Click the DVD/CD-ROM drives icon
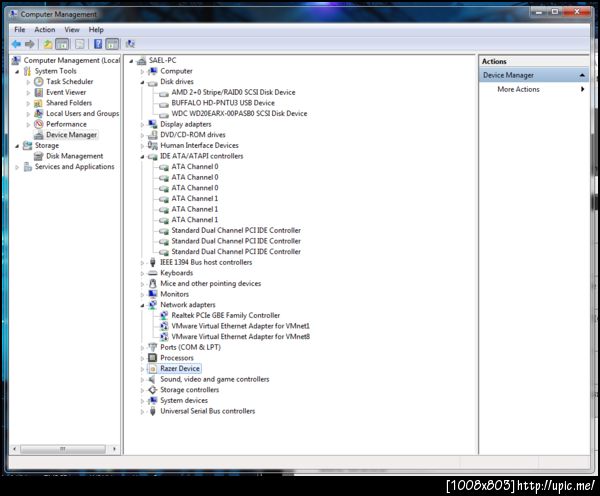 (x=153, y=135)
